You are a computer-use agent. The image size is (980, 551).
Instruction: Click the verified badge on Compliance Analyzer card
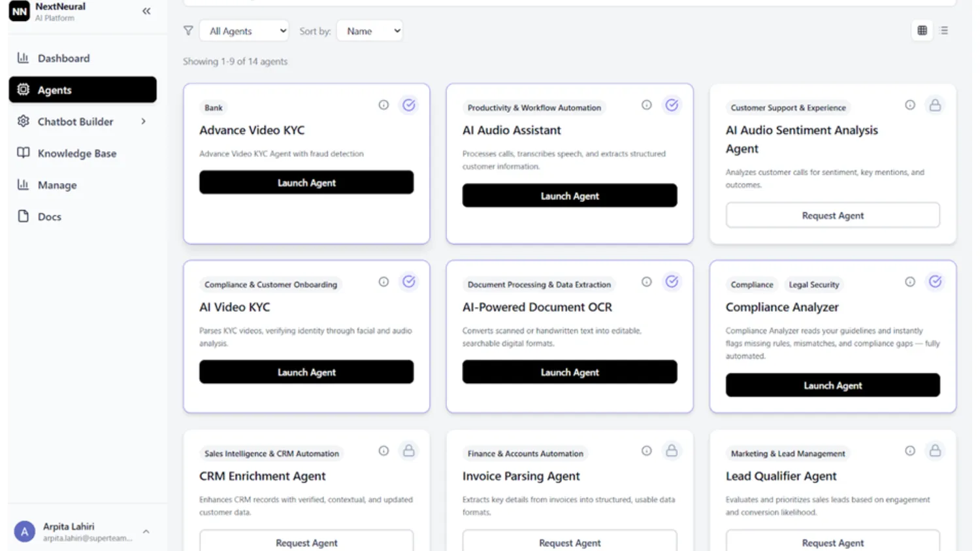tap(935, 281)
